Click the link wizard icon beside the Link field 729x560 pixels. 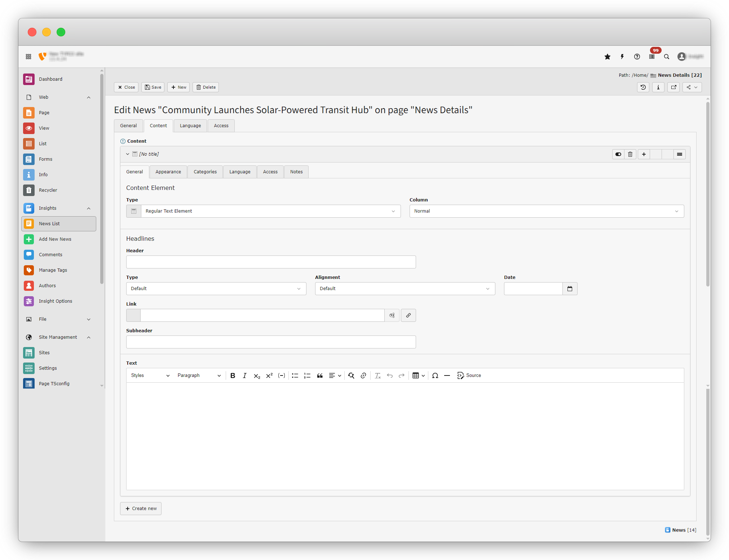pyautogui.click(x=408, y=315)
